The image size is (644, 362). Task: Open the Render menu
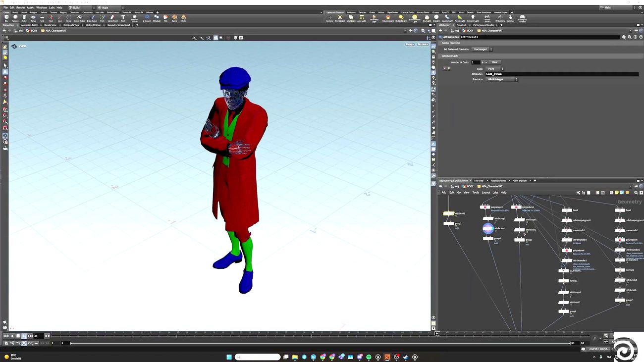(20, 7)
